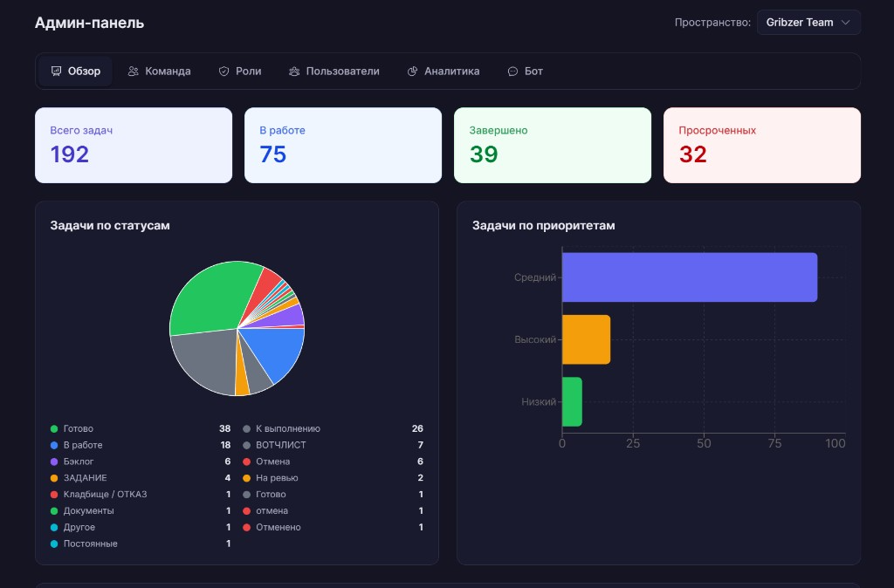The width and height of the screenshot is (894, 588).
Task: Toggle the К выполнению legend item
Action: click(287, 428)
